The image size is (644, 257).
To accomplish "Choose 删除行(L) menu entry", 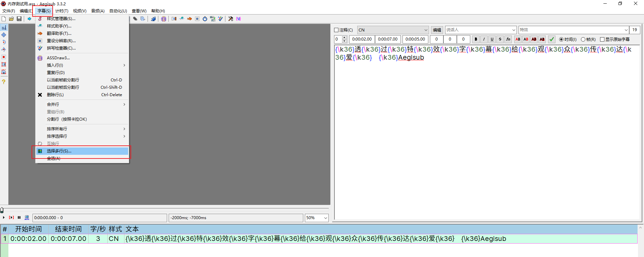I will click(x=82, y=95).
